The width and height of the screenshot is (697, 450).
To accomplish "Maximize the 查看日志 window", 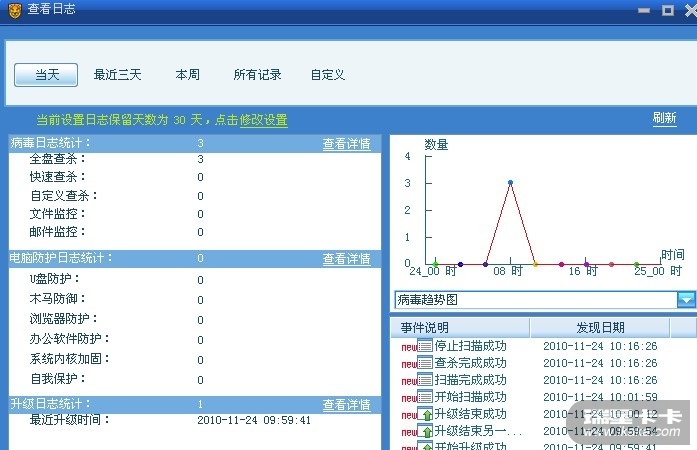I will [x=668, y=10].
